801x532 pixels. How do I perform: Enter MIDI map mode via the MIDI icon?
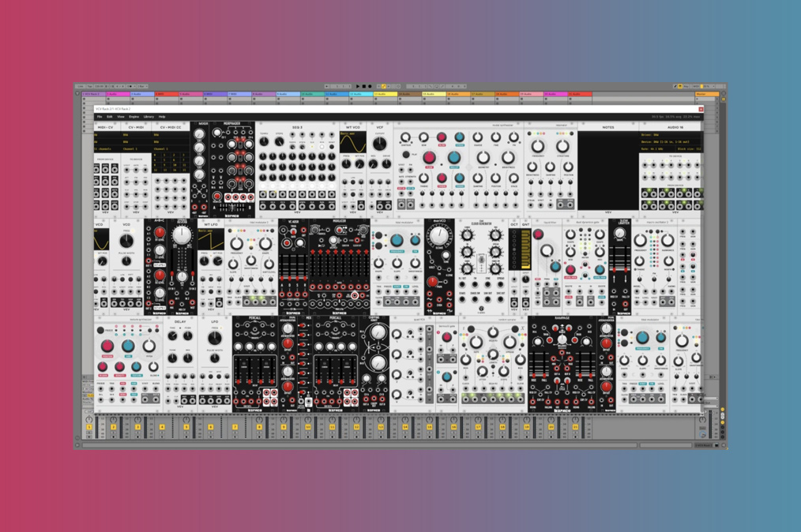(697, 87)
